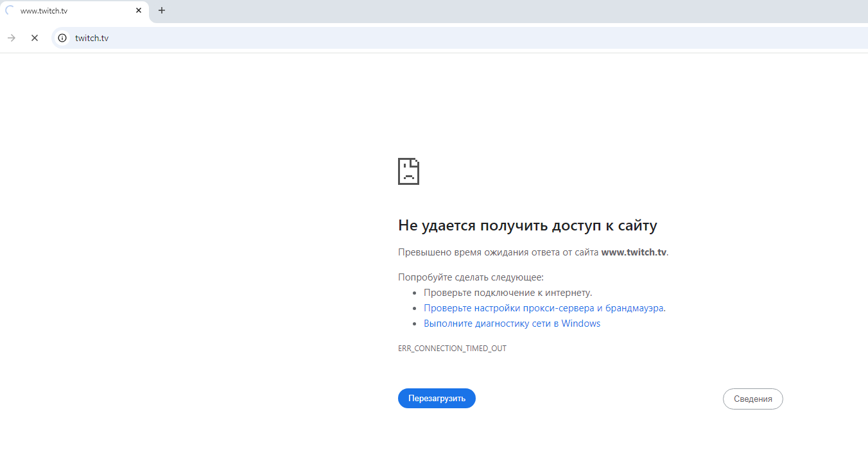Click the text Попробуйте сделать следующее

tap(471, 277)
